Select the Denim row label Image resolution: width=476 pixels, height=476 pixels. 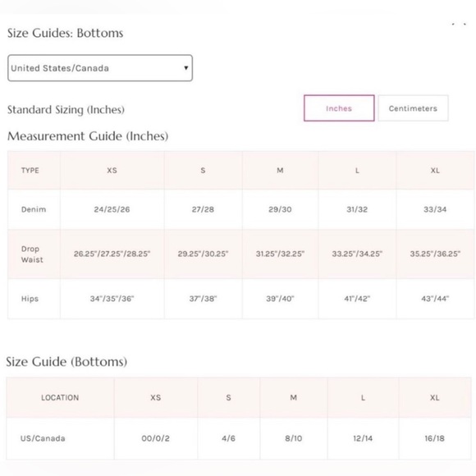click(x=34, y=209)
